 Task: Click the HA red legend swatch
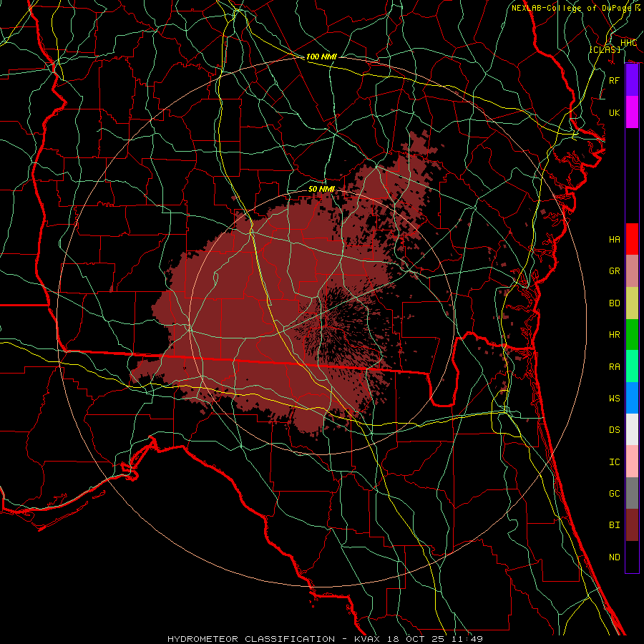pyautogui.click(x=632, y=239)
